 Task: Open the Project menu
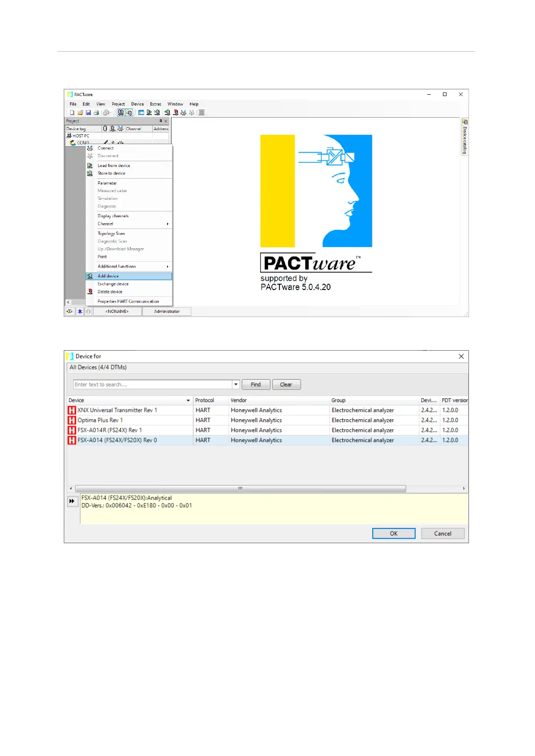pyautogui.click(x=118, y=104)
